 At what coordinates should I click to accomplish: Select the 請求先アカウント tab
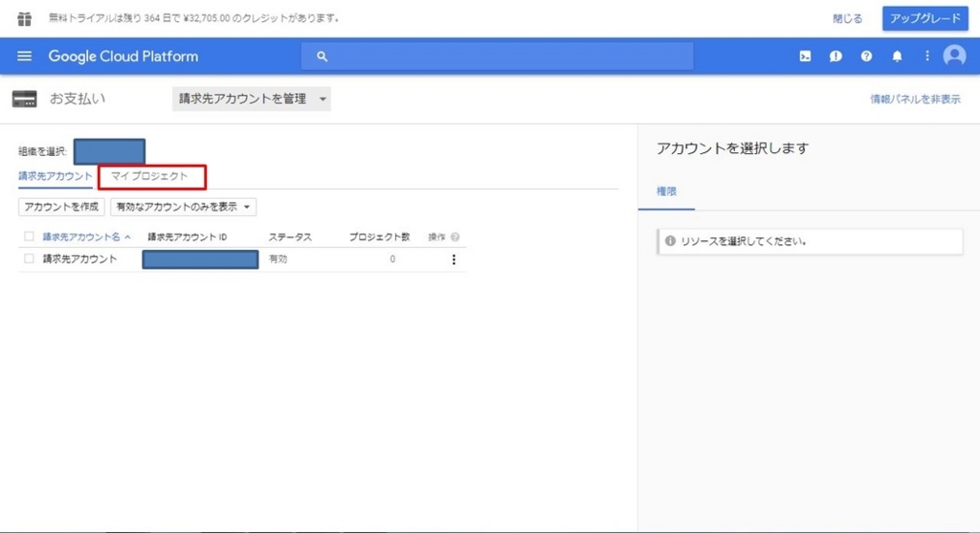(x=55, y=176)
